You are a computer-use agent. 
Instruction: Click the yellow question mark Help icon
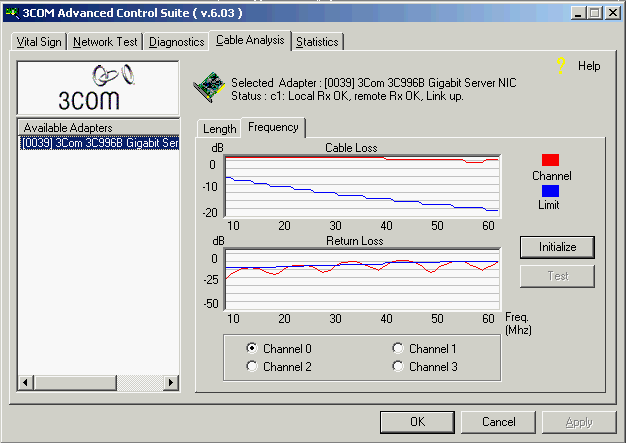[x=561, y=66]
